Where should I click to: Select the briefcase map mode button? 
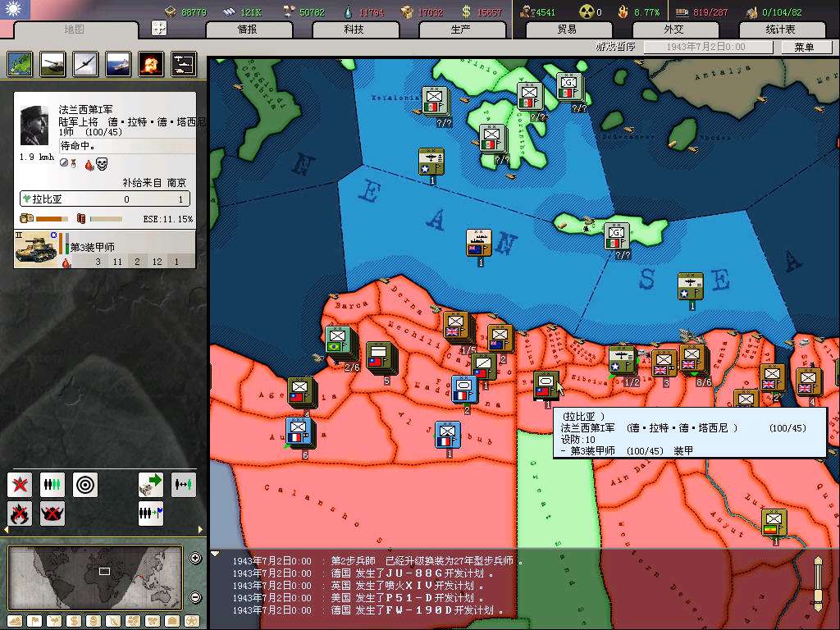pos(172,622)
